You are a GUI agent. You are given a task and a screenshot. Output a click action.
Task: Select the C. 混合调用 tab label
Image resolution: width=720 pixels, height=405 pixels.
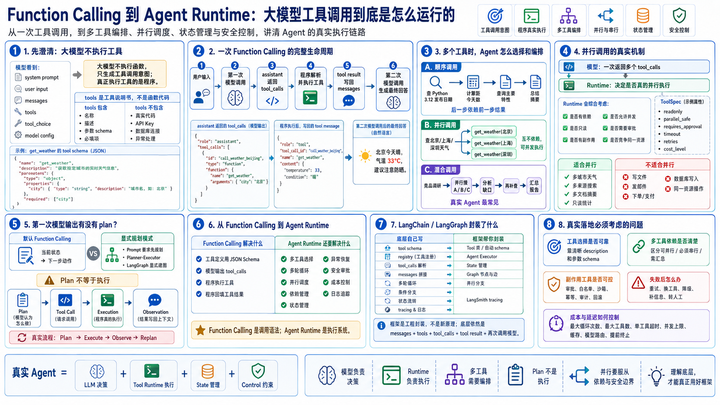click(x=441, y=170)
